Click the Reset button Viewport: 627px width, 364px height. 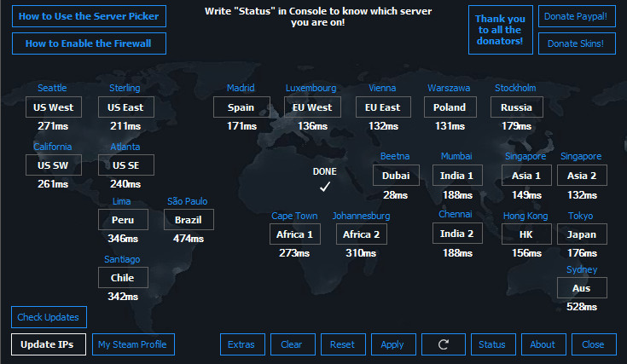[343, 344]
